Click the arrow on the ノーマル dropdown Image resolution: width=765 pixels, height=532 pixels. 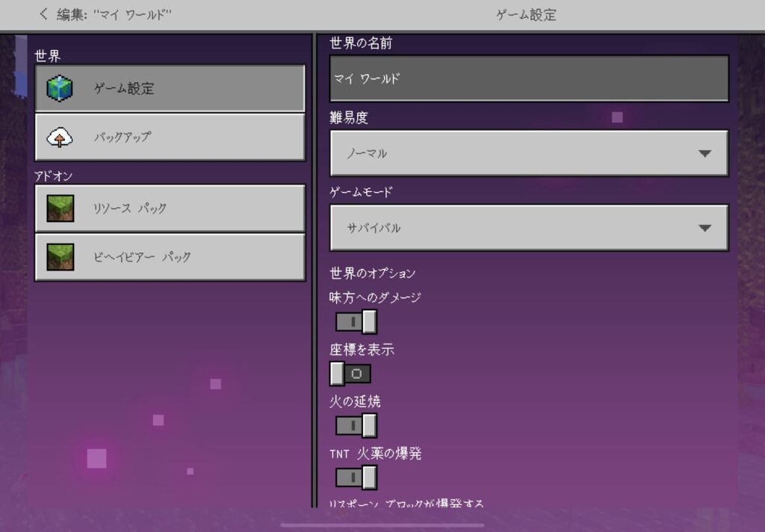[704, 154]
